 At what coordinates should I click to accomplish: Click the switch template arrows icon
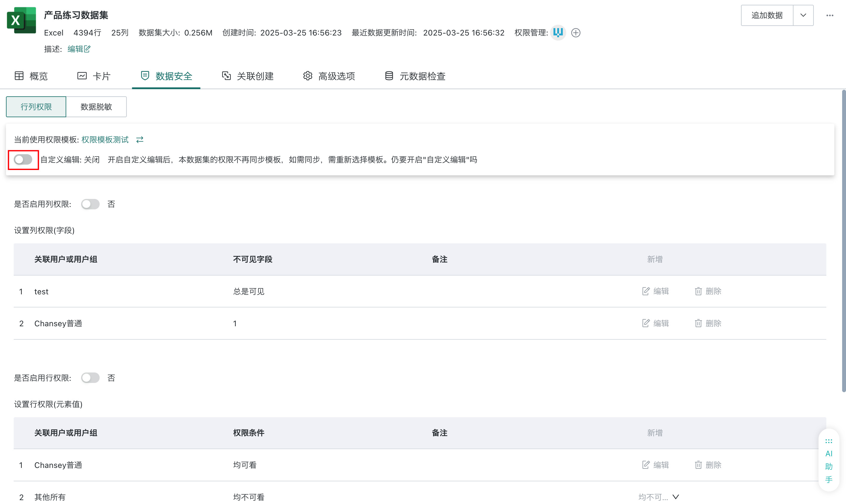coord(140,140)
